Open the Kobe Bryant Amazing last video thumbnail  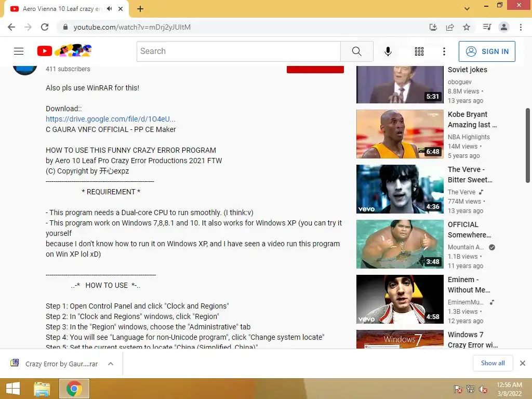[x=400, y=134]
